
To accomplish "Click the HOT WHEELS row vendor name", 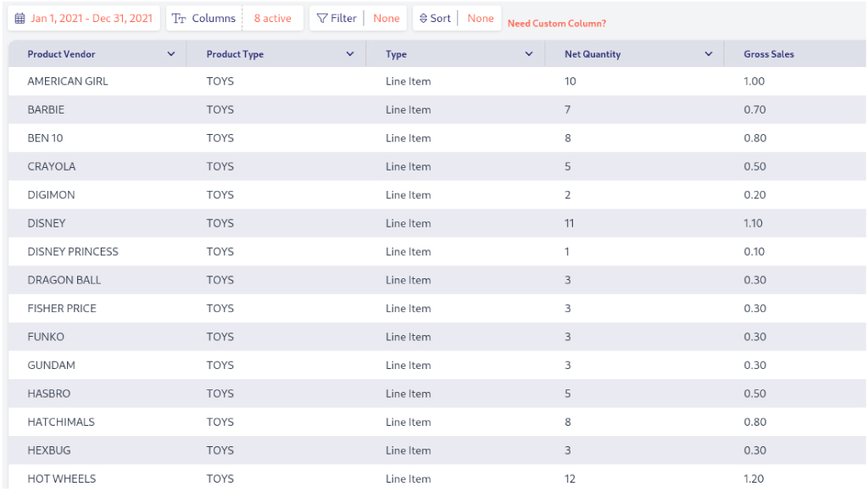I will [x=62, y=479].
